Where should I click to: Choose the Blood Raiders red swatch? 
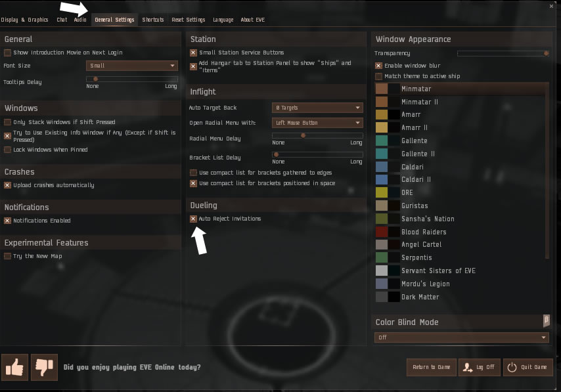(382, 232)
